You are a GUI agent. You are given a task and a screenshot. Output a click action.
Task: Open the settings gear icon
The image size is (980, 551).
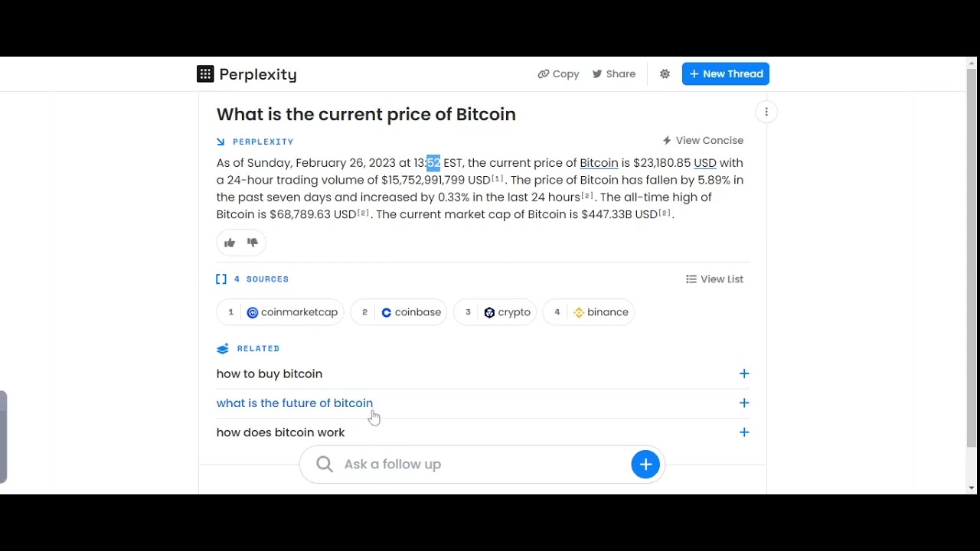(665, 74)
